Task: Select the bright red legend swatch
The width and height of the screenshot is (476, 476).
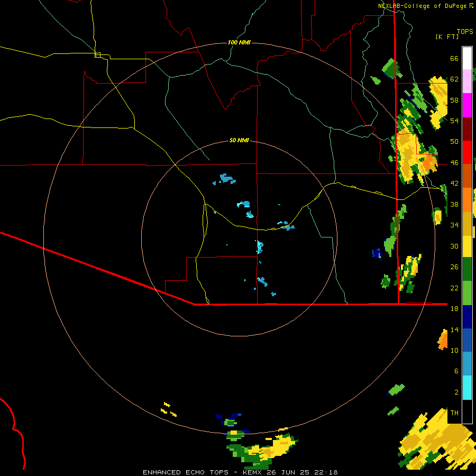Action: coord(467,152)
